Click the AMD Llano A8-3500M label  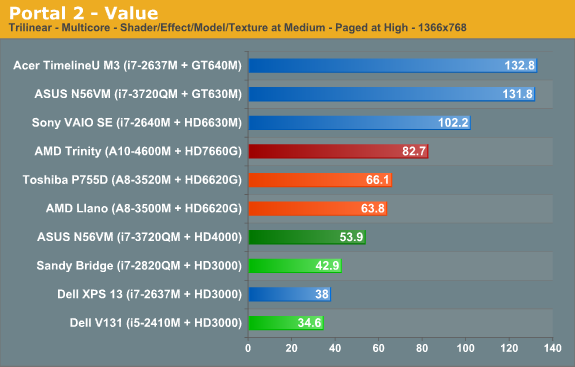(x=144, y=208)
